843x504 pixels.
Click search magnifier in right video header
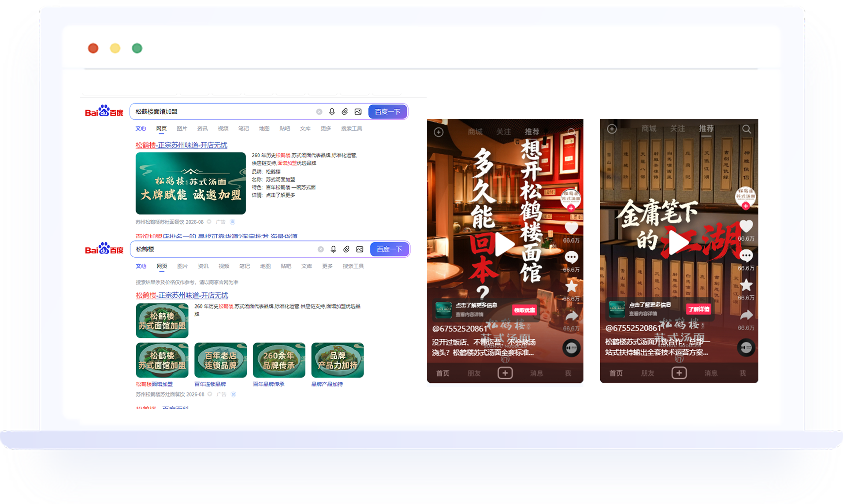[746, 129]
